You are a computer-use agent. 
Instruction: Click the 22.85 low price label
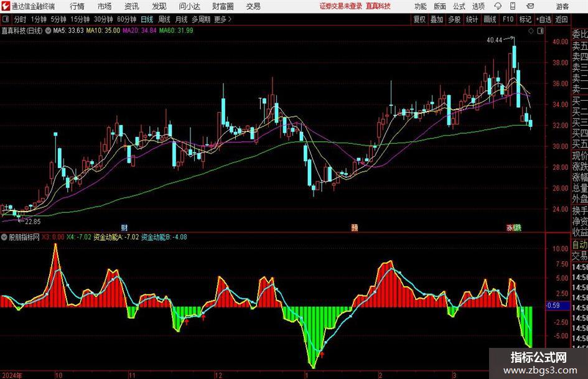tap(33, 222)
